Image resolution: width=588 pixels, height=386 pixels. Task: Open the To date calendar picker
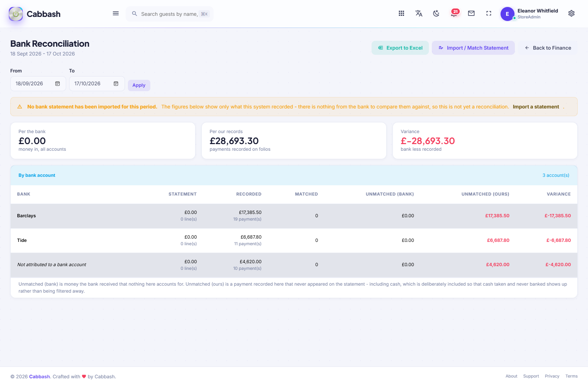116,84
